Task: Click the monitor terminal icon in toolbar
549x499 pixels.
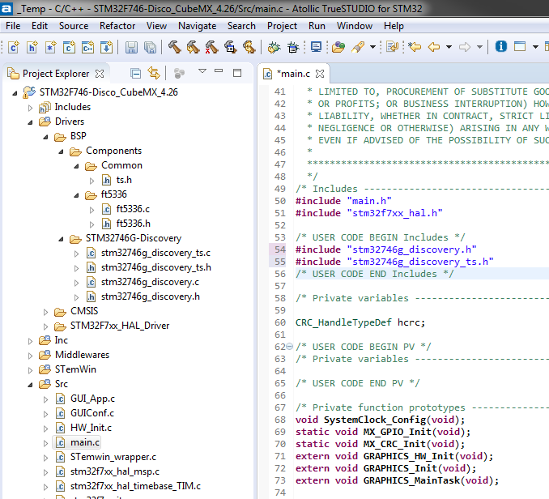Action: 316,47
